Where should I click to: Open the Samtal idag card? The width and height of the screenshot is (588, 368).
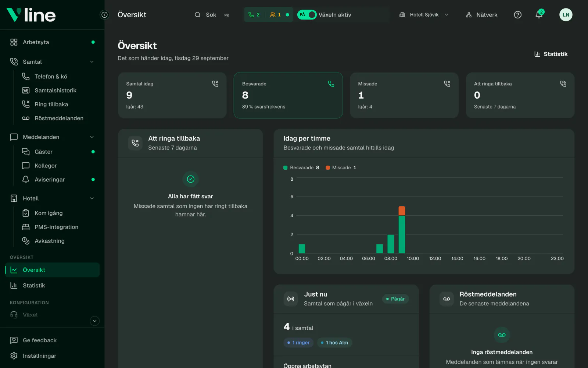(x=172, y=95)
